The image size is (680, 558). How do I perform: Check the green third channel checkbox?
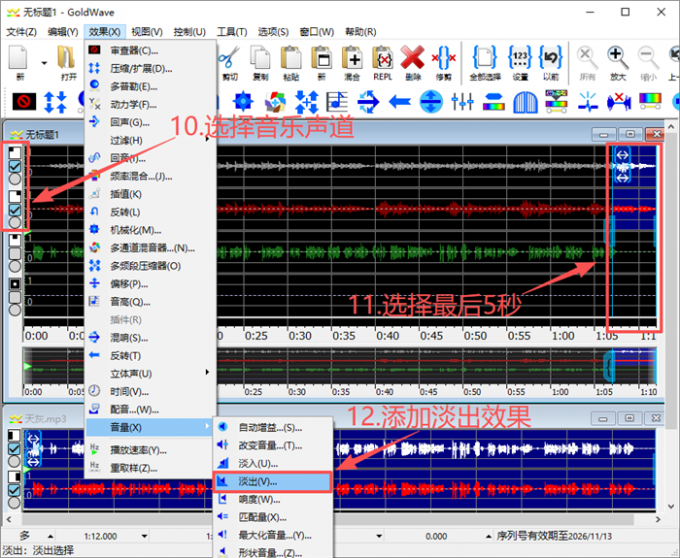coord(15,254)
